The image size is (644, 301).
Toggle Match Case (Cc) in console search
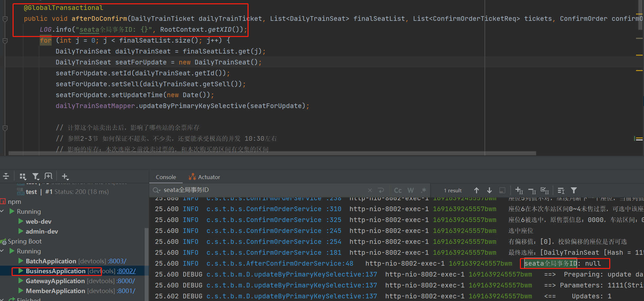(398, 190)
